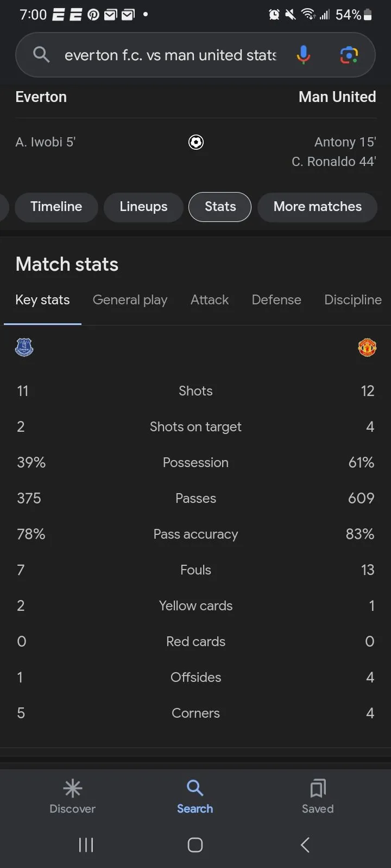Screen dimensions: 391x868
Task: Tap the Manchester United club crest
Action: (x=367, y=347)
